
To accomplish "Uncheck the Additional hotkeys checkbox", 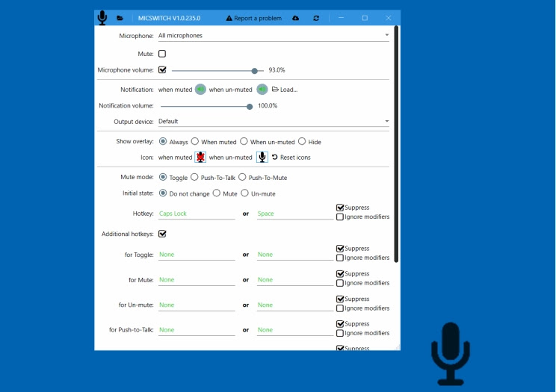I will point(162,234).
